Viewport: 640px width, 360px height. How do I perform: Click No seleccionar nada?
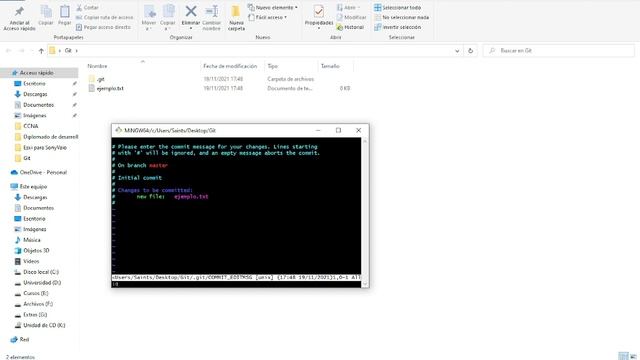pos(402,17)
